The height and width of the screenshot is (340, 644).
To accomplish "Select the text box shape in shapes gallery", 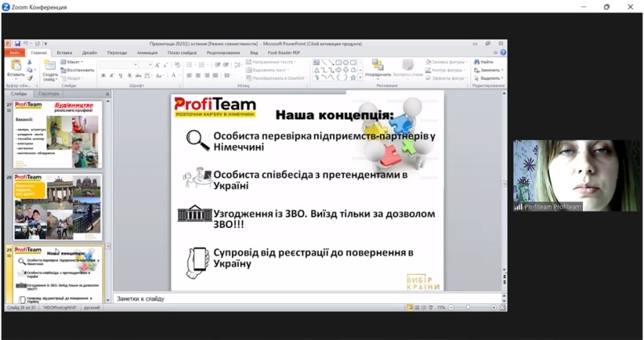I will (x=316, y=63).
